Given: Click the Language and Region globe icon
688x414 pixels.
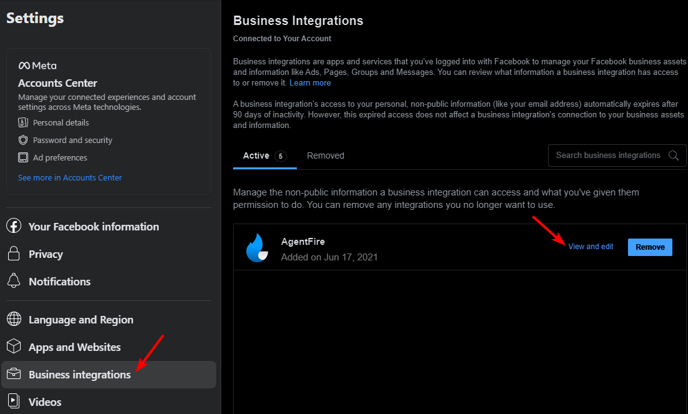Looking at the screenshot, I should (x=14, y=319).
